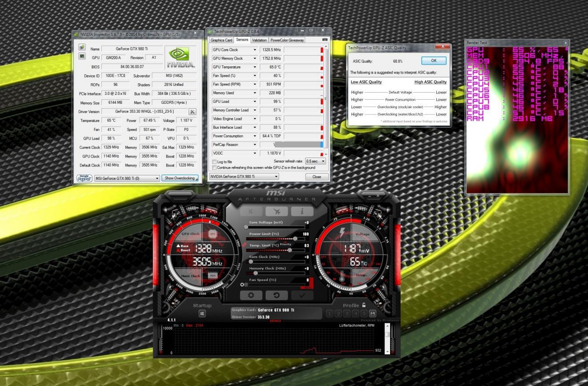The width and height of the screenshot is (588, 386).
Task: Expand the GPU Memory Clock sensor dropdown
Action: click(255, 58)
